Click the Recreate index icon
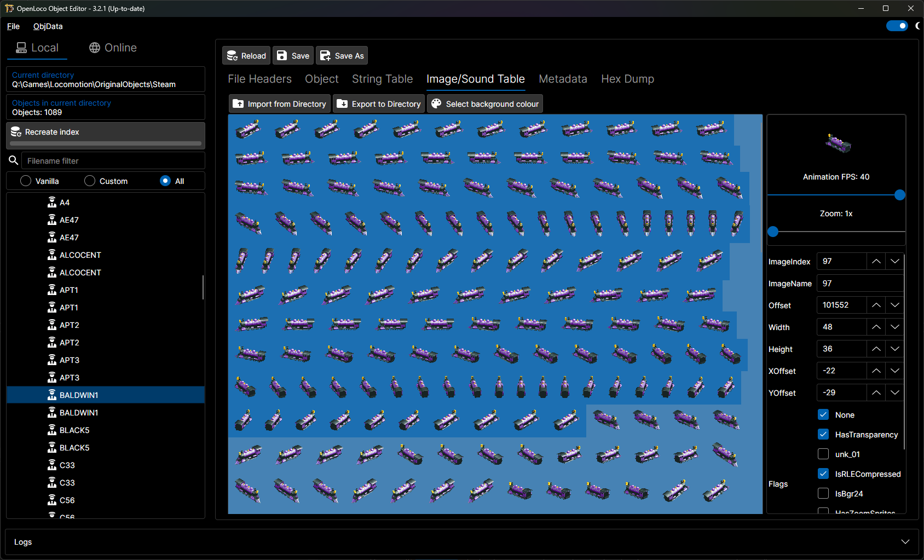 16,132
